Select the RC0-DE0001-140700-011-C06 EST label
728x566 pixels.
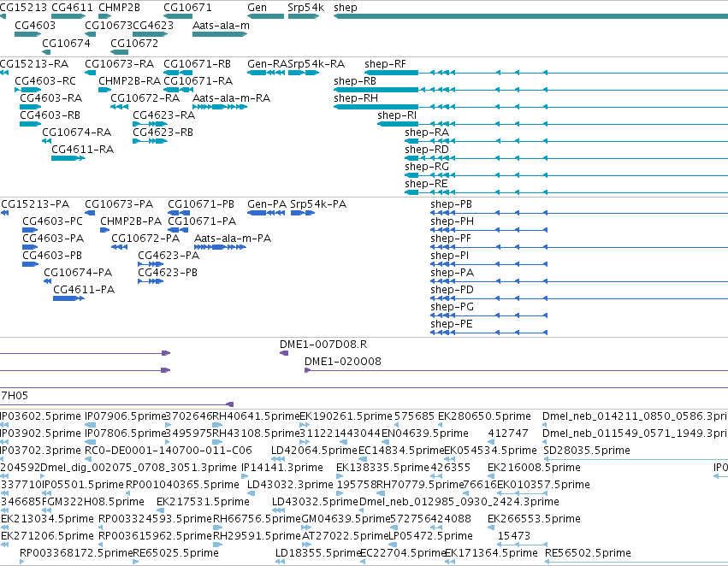[169, 451]
